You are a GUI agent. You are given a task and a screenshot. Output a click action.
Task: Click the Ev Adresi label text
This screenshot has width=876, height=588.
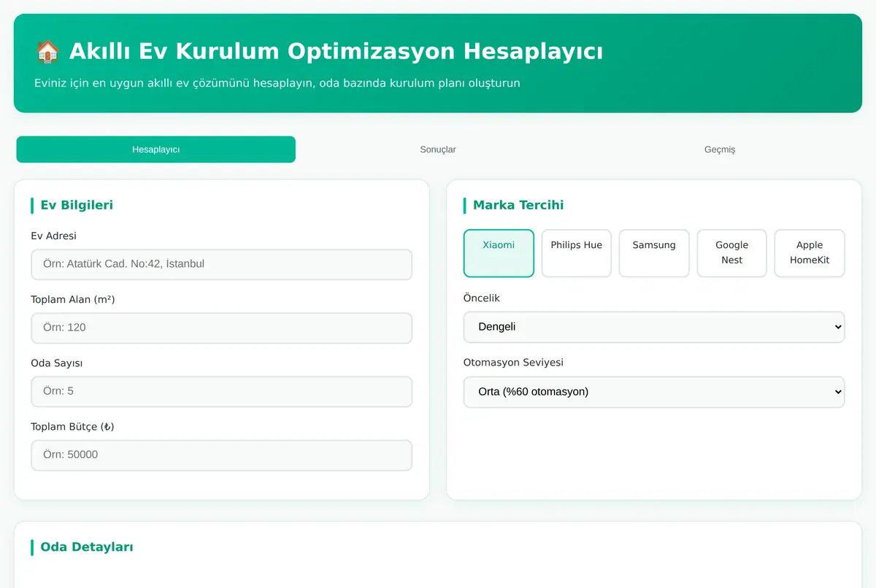53,236
